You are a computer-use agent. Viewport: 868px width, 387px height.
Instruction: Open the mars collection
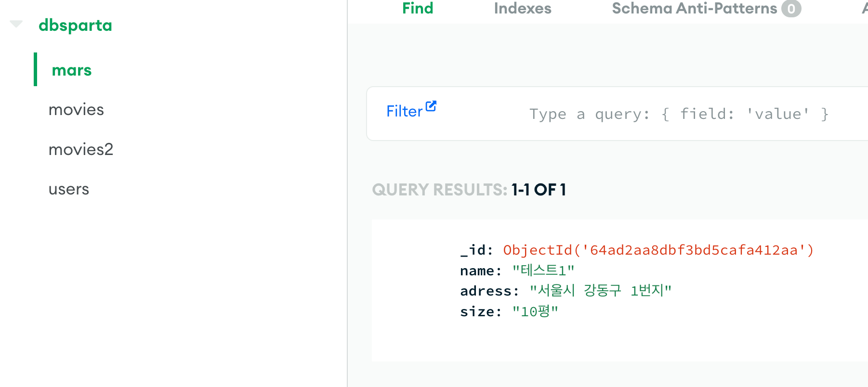click(x=72, y=70)
